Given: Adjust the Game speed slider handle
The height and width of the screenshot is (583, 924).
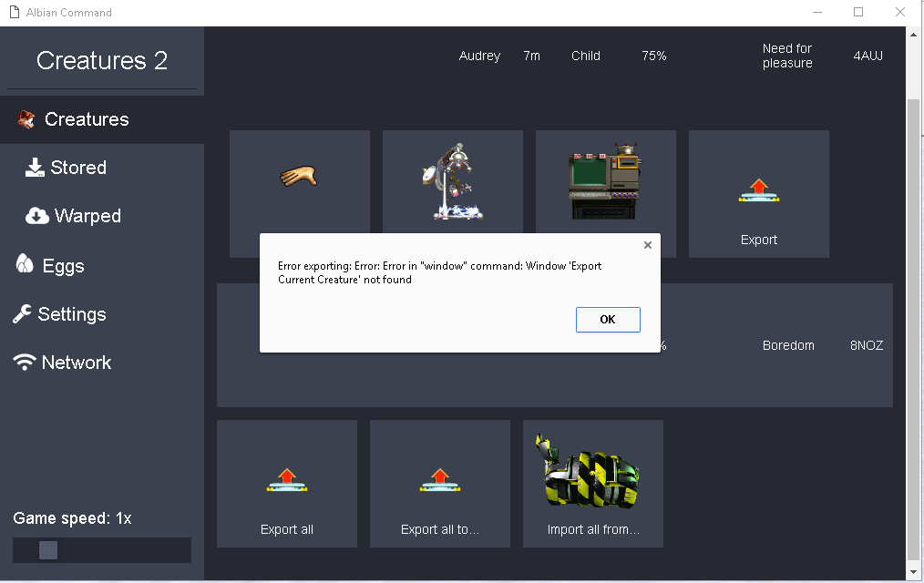Looking at the screenshot, I should pos(48,550).
